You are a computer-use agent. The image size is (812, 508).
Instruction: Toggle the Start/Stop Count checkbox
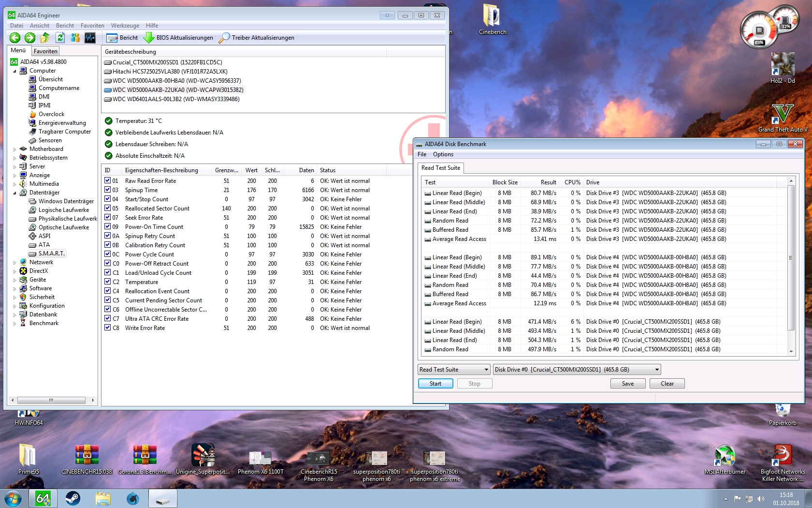(x=108, y=199)
